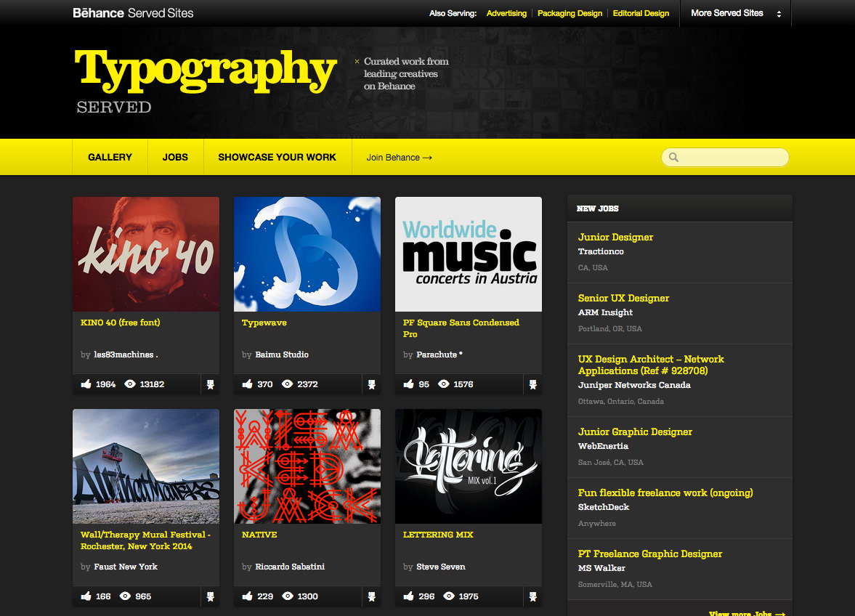Open Showcase Your Work tab
Viewport: 855px width, 616px height.
tap(277, 157)
